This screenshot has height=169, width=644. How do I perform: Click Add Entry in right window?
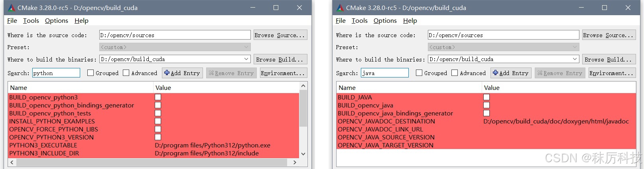point(511,73)
